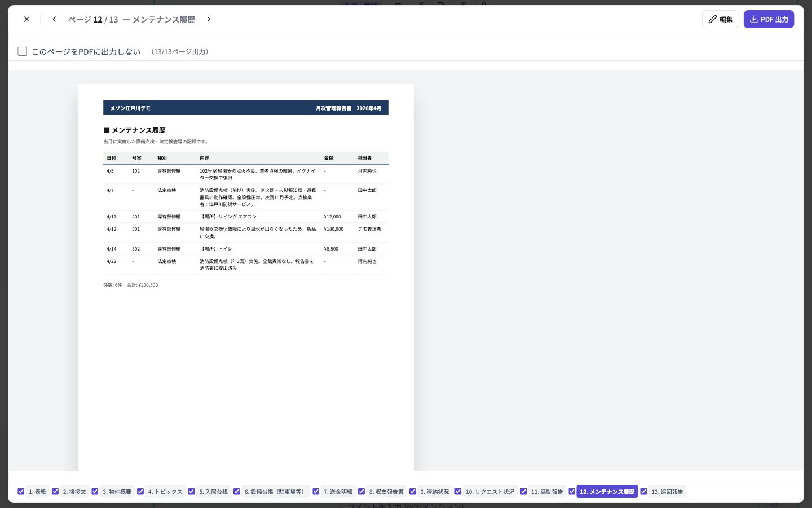Click the メゾン江戸川デモ header text
This screenshot has height=508, width=812.
pyautogui.click(x=130, y=108)
